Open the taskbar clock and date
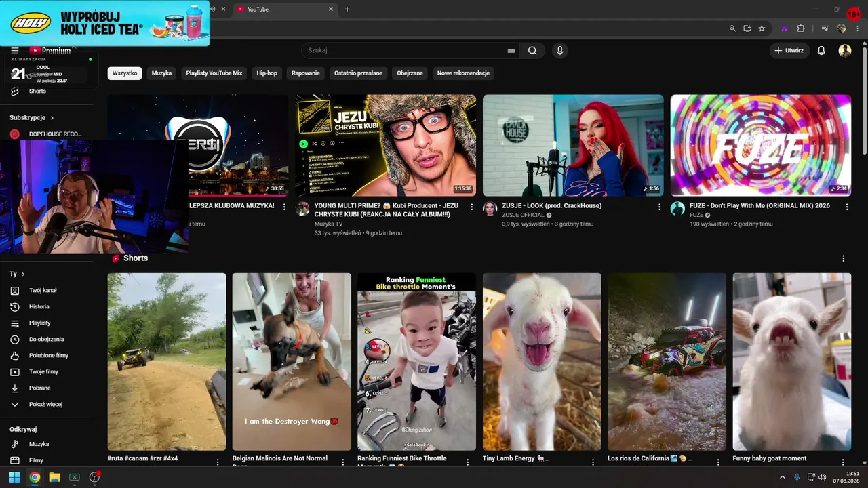Image resolution: width=868 pixels, height=488 pixels. click(x=848, y=477)
